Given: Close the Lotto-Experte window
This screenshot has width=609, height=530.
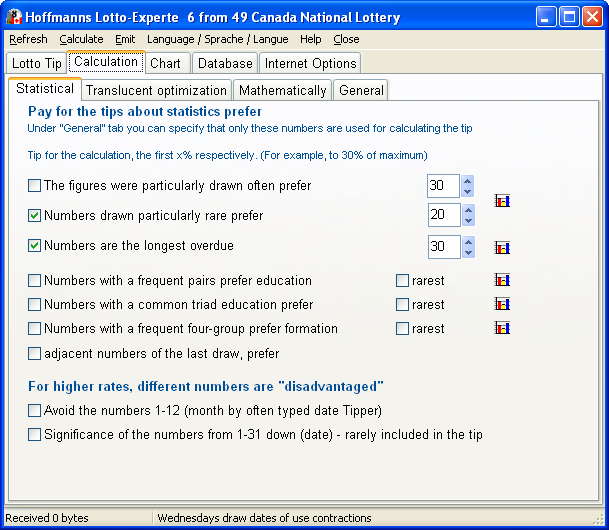Looking at the screenshot, I should tap(593, 17).
